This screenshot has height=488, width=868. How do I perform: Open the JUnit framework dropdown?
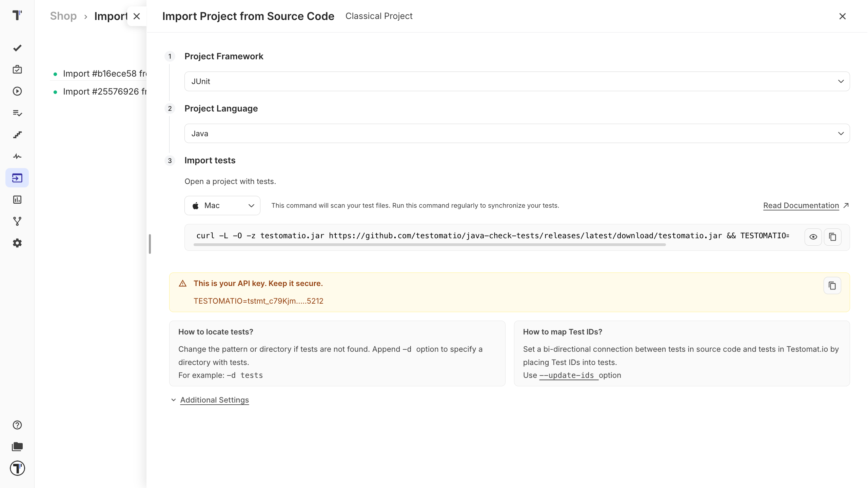tap(517, 81)
